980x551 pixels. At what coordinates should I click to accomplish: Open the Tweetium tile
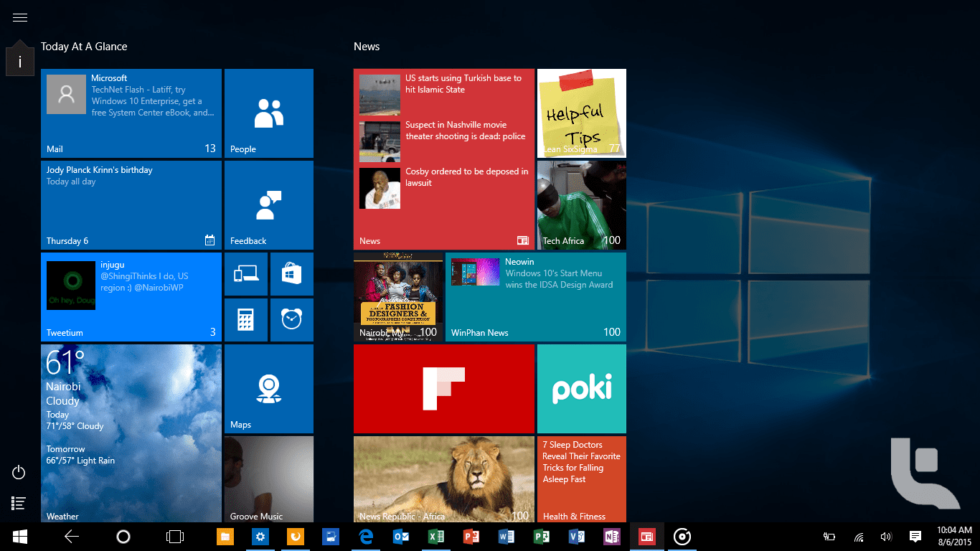[131, 297]
